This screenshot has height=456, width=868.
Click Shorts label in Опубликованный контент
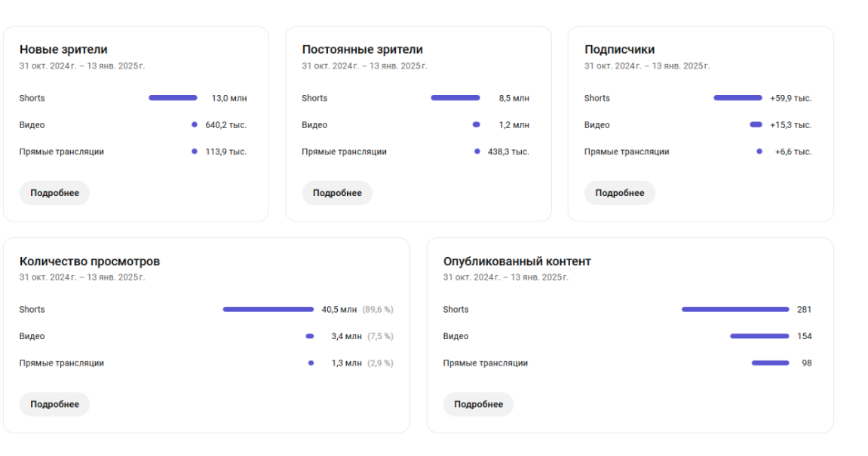click(455, 309)
